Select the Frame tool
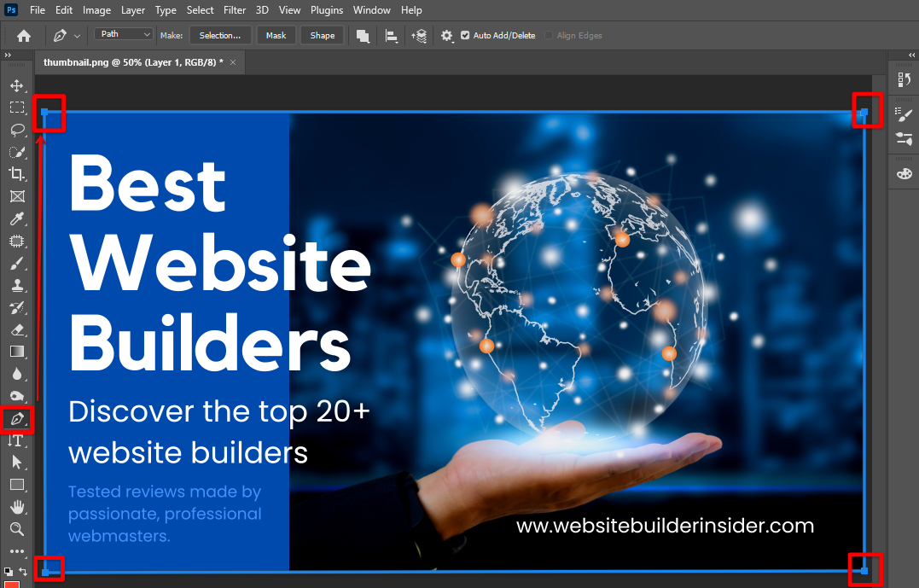 click(x=17, y=196)
